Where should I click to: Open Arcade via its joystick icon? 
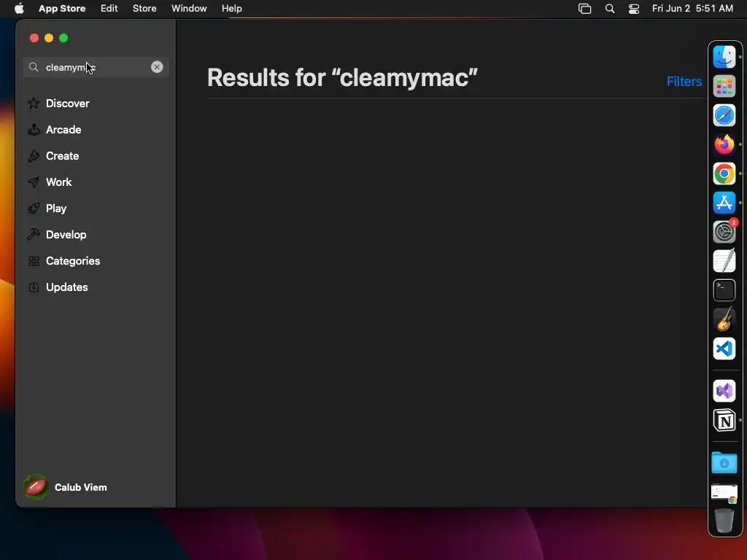pos(34,130)
